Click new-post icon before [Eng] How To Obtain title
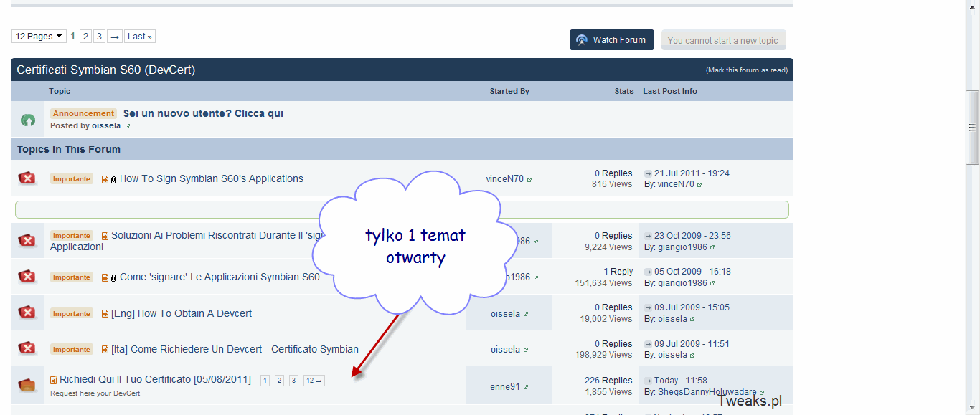Screen dimensions: 980x415 [x=105, y=314]
